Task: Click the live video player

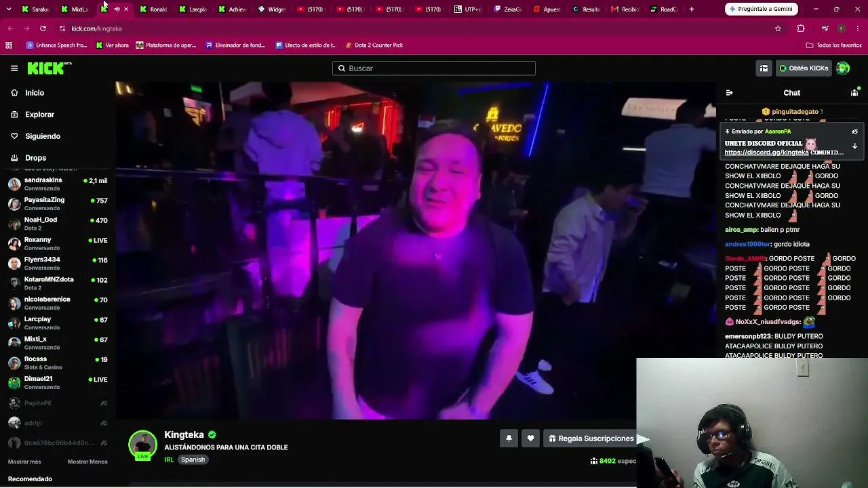Action: point(416,250)
